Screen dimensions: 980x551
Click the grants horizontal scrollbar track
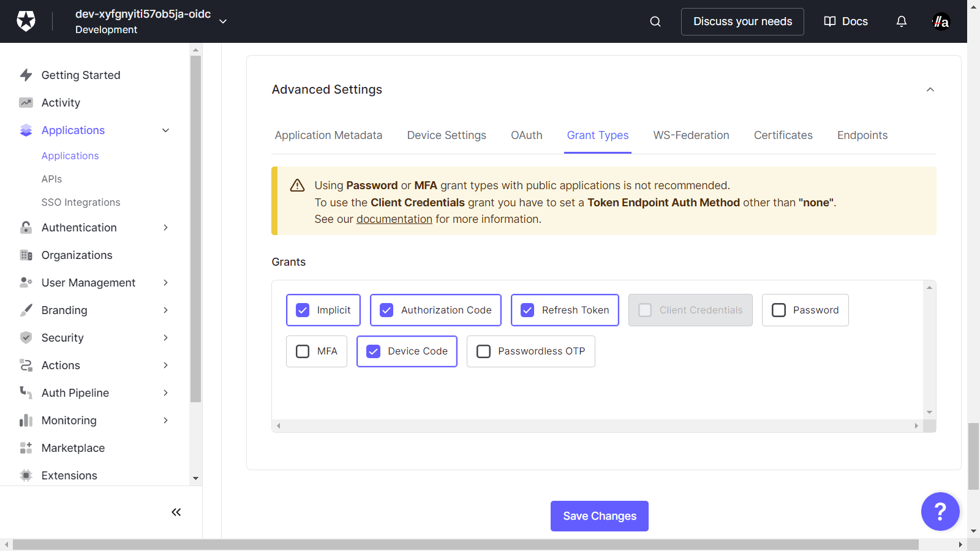point(597,425)
